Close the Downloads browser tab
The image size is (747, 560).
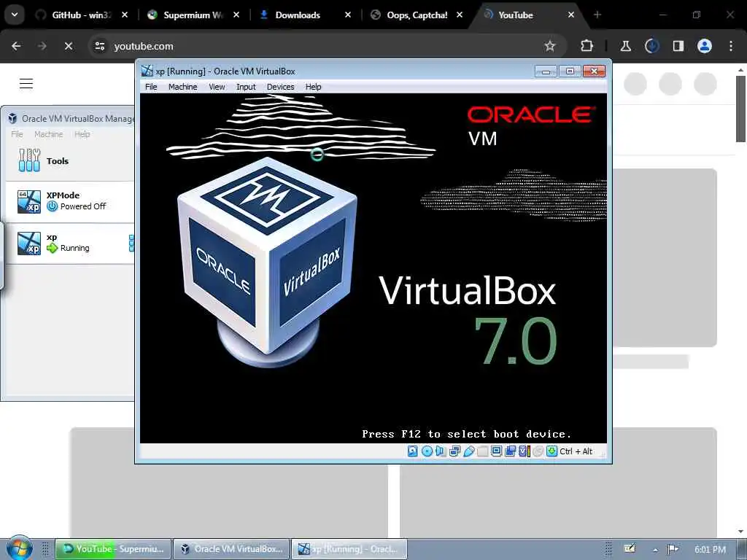tap(348, 15)
